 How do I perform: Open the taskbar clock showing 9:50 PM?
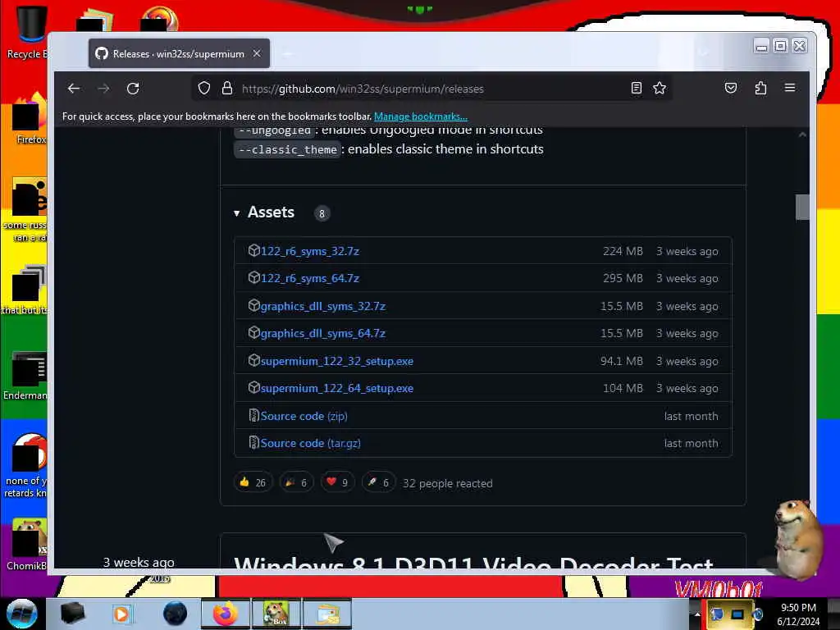point(798,614)
